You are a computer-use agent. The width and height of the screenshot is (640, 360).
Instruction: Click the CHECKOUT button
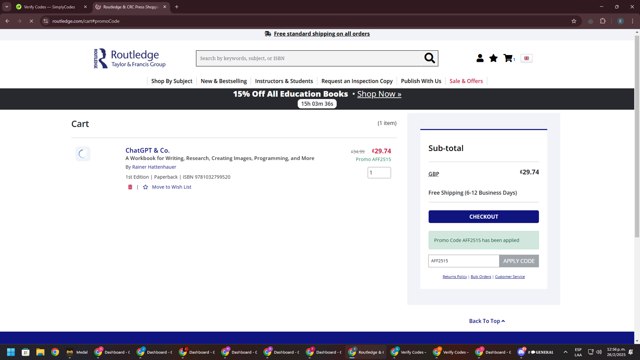(483, 217)
